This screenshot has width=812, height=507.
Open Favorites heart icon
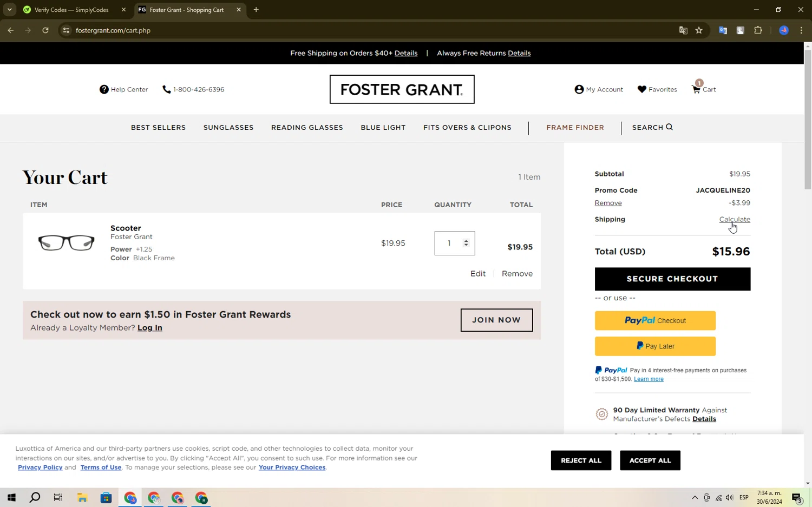tap(642, 89)
